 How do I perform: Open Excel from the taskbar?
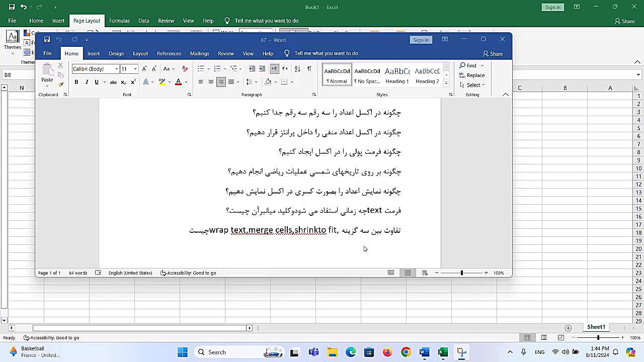(x=443, y=352)
